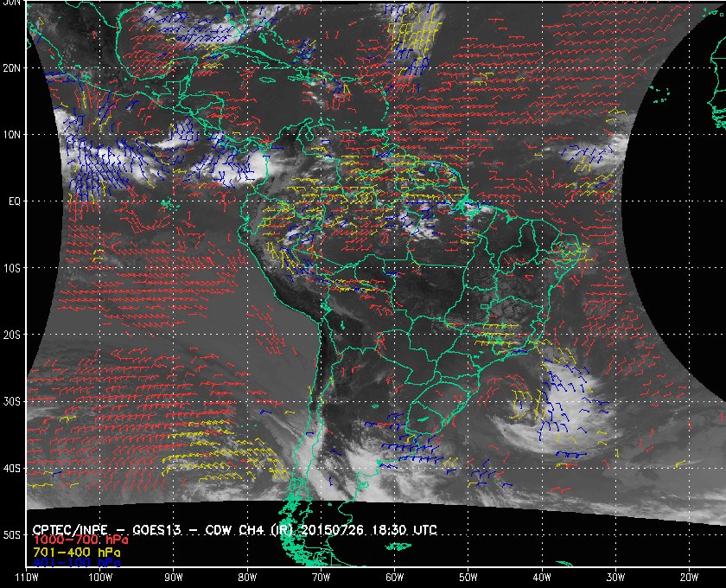Click the CPTEC/INPE GOES13 caption text
Screen dimensions: 726x588
pos(235,529)
